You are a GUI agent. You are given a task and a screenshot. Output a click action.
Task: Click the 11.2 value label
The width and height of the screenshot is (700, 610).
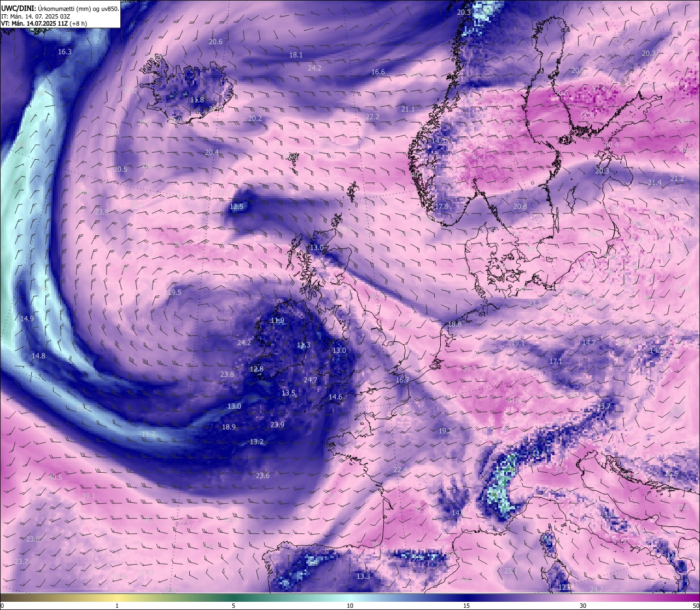(148, 434)
